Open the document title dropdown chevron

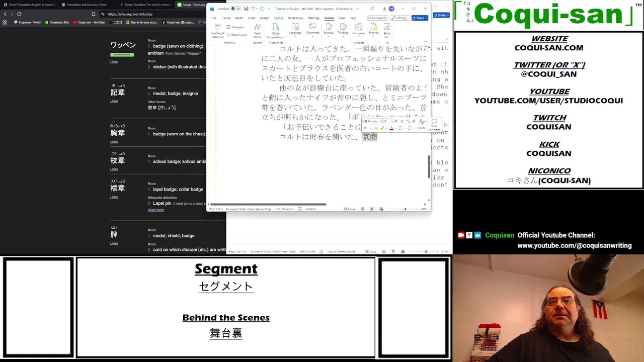coord(358,9)
